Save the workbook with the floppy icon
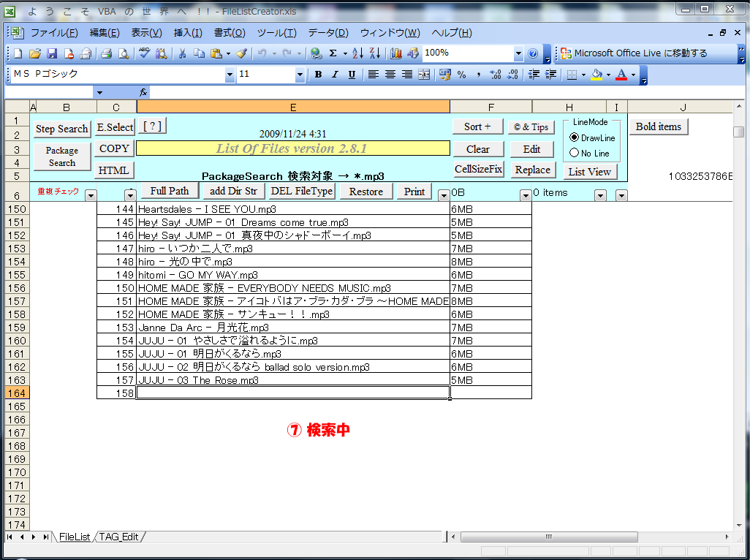Image resolution: width=750 pixels, height=560 pixels. click(x=52, y=53)
